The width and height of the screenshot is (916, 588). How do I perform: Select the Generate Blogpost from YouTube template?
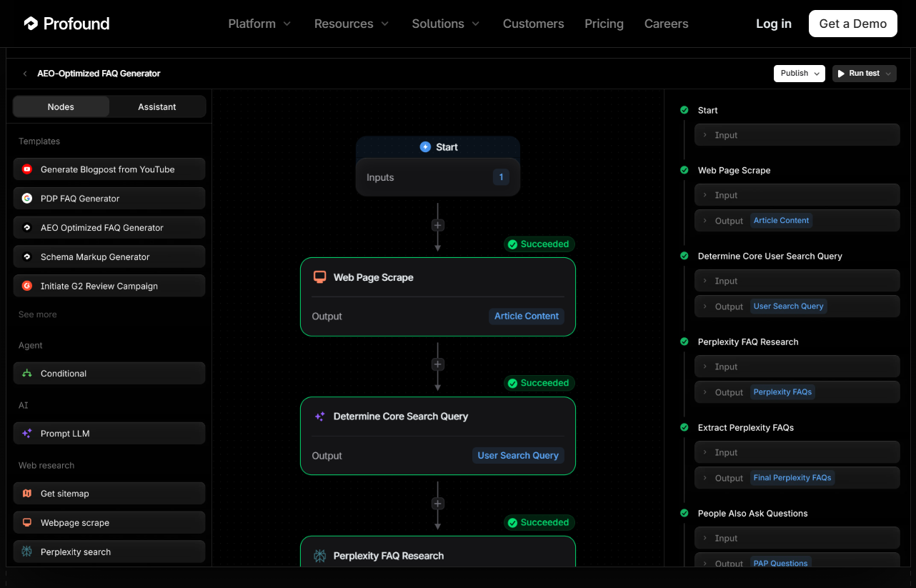coord(109,169)
